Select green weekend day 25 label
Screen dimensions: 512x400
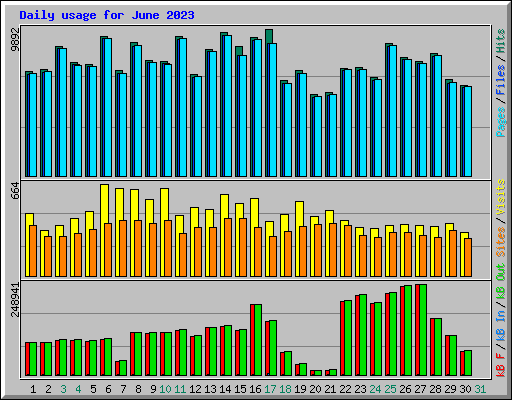pyautogui.click(x=390, y=389)
